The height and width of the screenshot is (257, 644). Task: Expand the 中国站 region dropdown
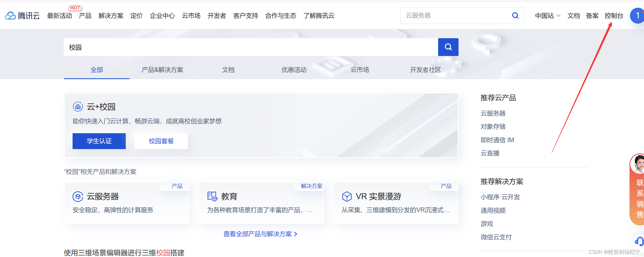point(548,16)
